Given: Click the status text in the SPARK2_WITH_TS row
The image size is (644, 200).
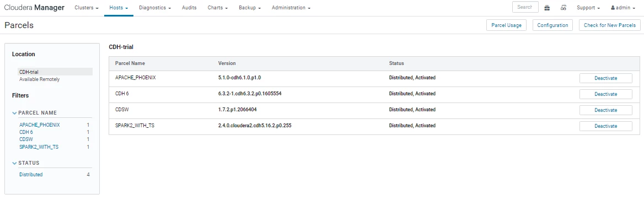Looking at the screenshot, I should [x=412, y=126].
